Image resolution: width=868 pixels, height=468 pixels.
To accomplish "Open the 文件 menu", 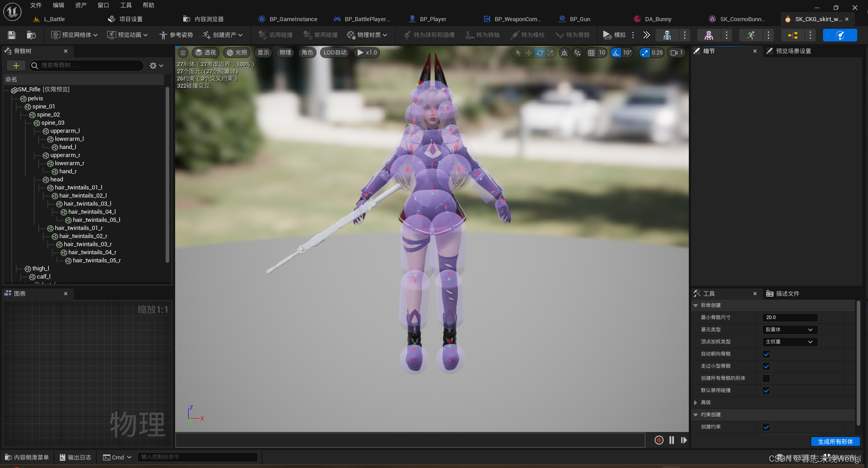I will pyautogui.click(x=36, y=5).
